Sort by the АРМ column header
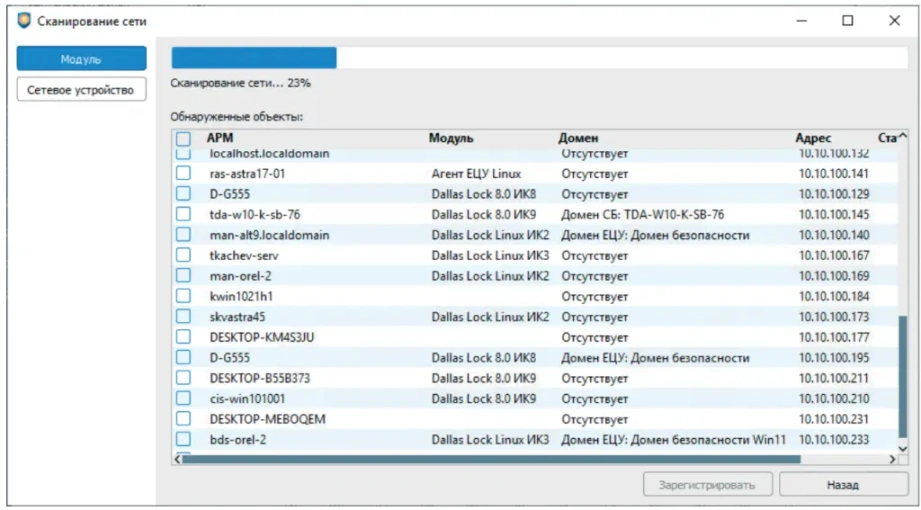Viewport: 921px width, 510px height. click(x=220, y=138)
